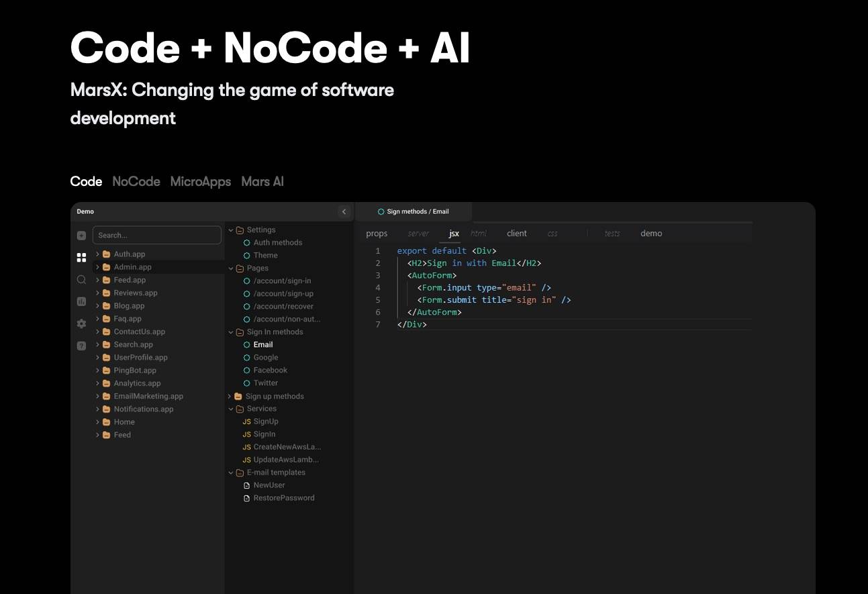Select the Code tab
868x594 pixels.
click(86, 181)
